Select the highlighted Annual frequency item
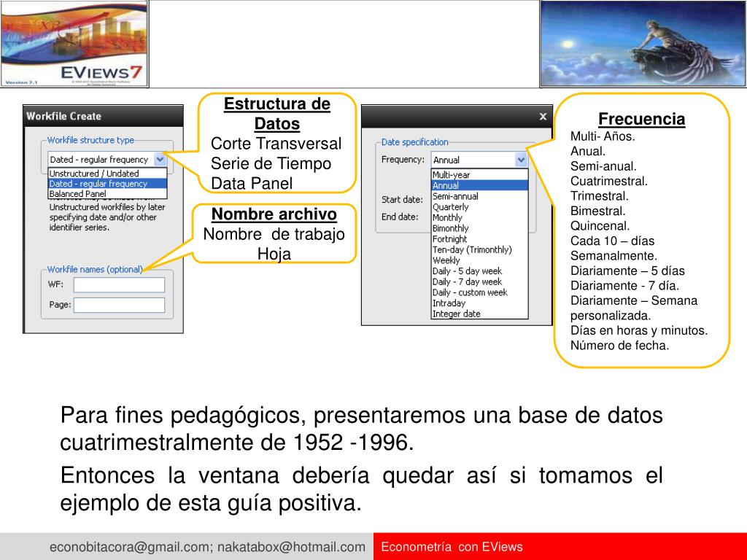 480,186
